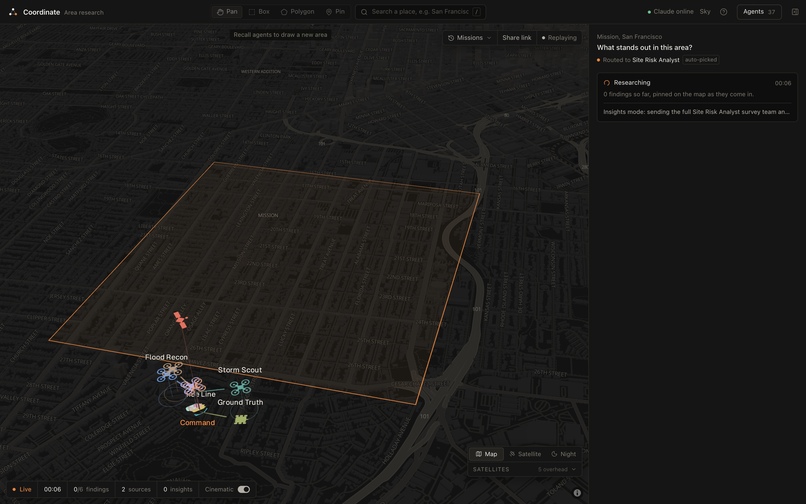Expand the Satellites 5 overhead dropdown
The height and width of the screenshot is (504, 806).
click(x=524, y=470)
